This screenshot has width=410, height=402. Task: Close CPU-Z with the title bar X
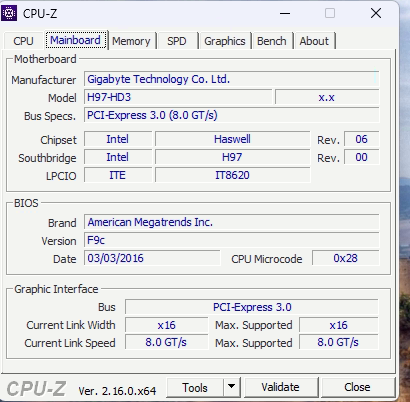tap(376, 13)
